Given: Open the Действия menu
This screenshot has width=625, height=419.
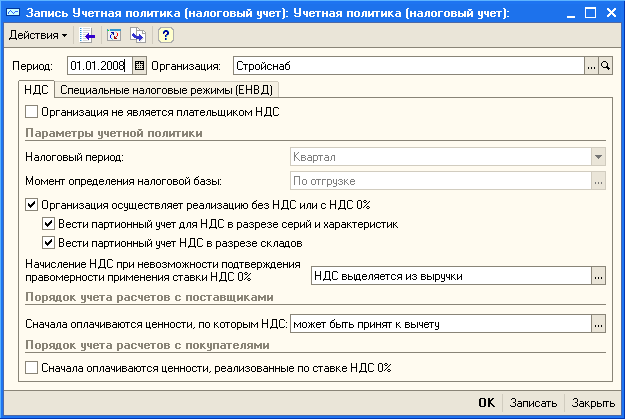Looking at the screenshot, I should [x=38, y=35].
